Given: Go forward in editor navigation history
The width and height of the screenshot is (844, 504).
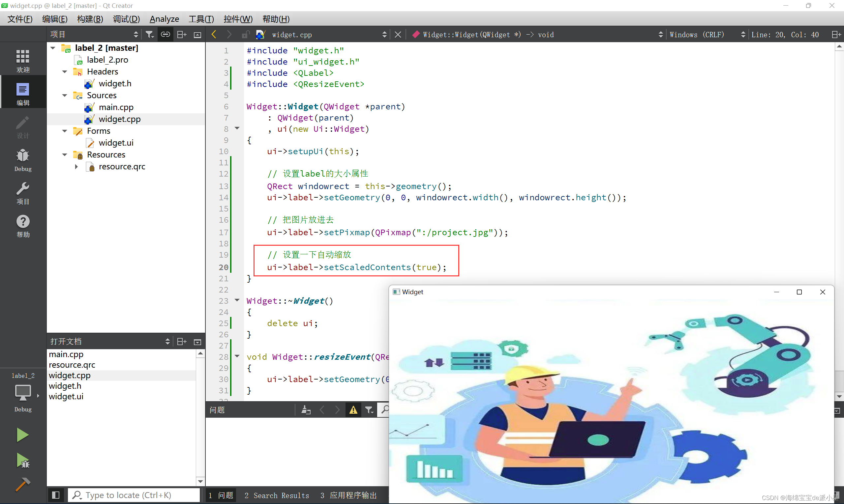Looking at the screenshot, I should (x=229, y=34).
